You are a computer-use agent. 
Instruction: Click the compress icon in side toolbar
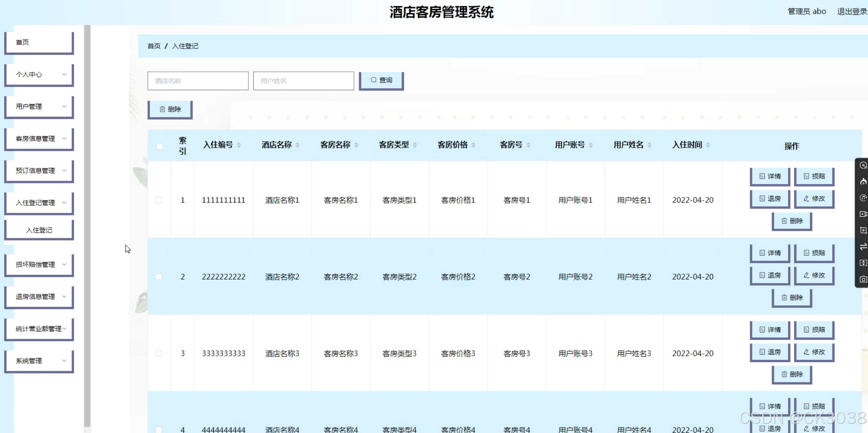(863, 263)
